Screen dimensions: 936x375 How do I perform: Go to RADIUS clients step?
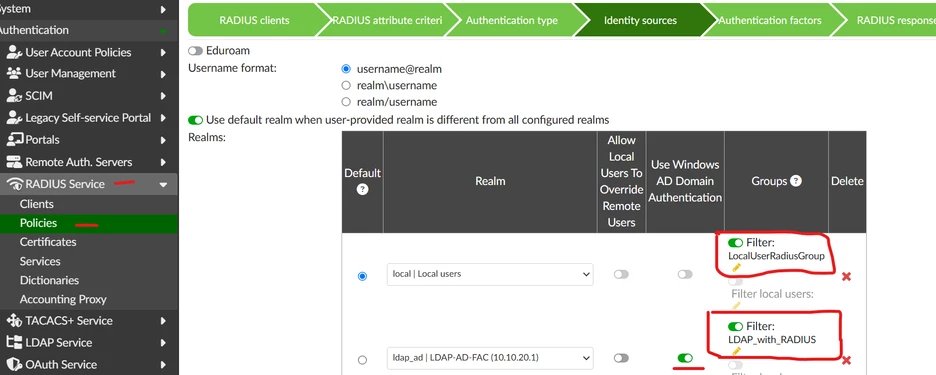click(254, 20)
